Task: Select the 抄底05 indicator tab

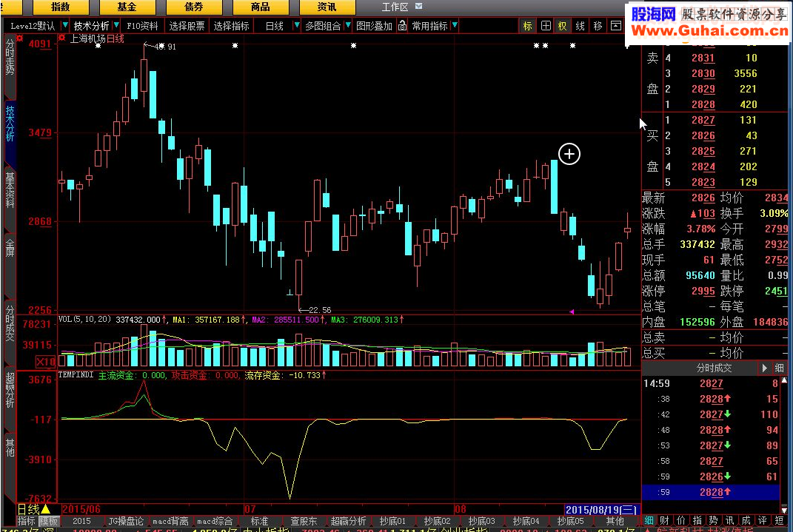Action: (x=570, y=520)
